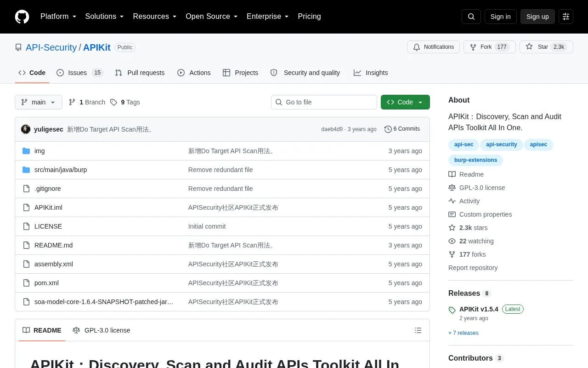Switch to the Issues tab
The height and width of the screenshot is (368, 588).
[80, 73]
